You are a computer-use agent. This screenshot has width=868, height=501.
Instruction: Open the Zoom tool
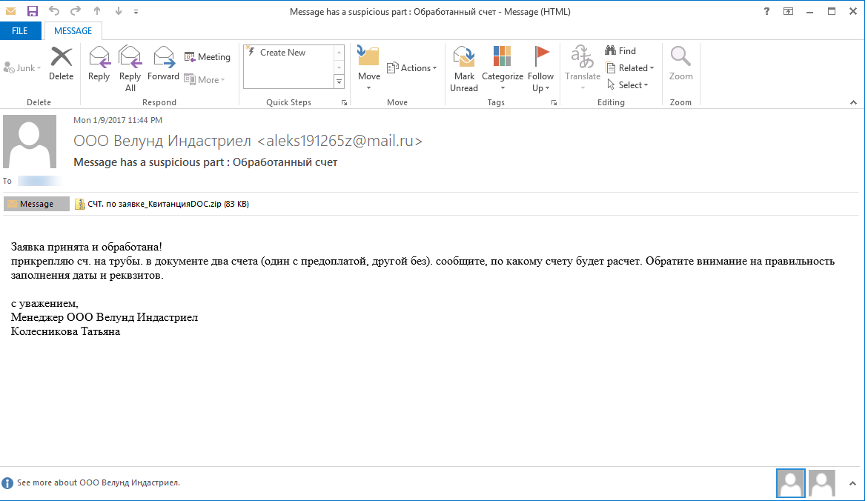click(680, 67)
